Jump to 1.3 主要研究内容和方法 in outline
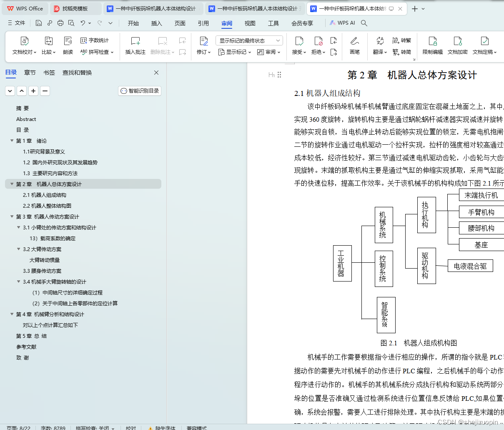This screenshot has height=430, width=504. pos(50,173)
